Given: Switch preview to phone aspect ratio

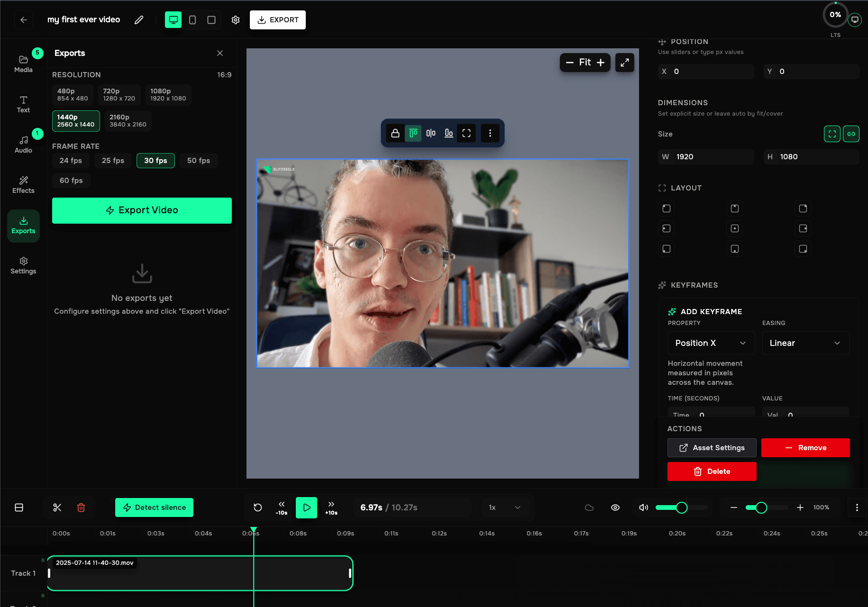Looking at the screenshot, I should 192,19.
